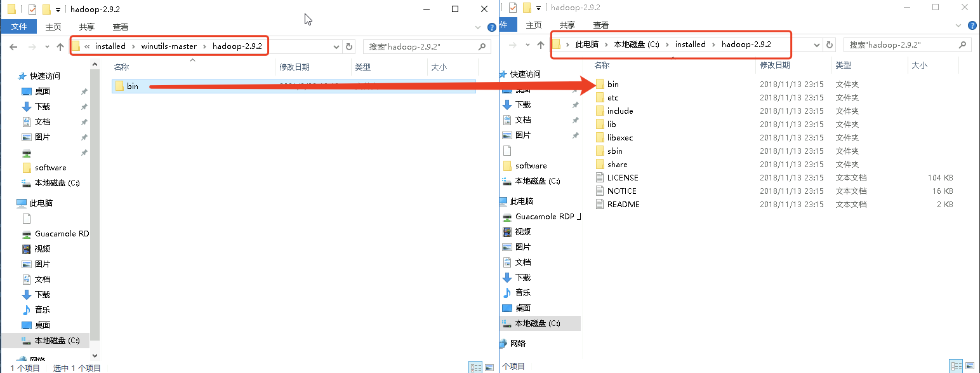
Task: Refresh the right window's folder view
Action: (x=829, y=44)
